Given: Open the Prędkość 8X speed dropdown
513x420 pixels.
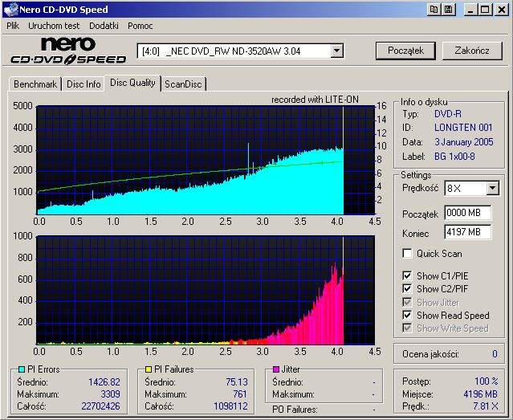Looking at the screenshot, I should [x=492, y=188].
